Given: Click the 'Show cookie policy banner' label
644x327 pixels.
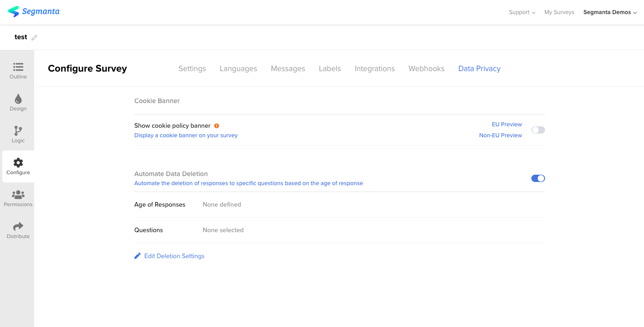Looking at the screenshot, I should (172, 125).
